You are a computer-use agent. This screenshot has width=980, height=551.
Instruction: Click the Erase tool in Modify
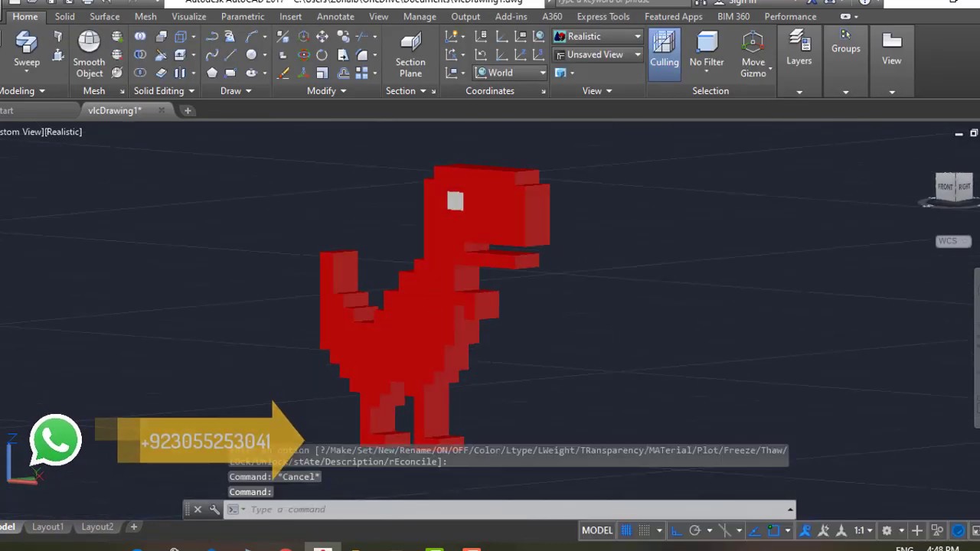pos(283,73)
